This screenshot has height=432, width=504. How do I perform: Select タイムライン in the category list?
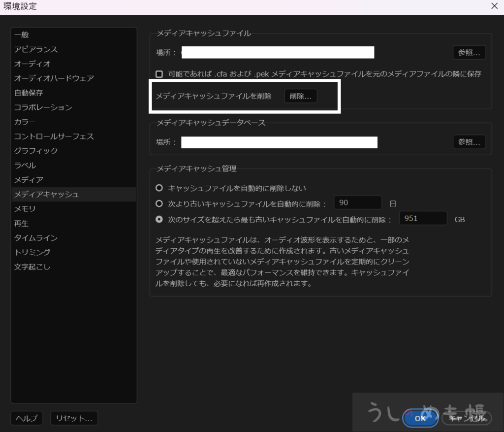coord(36,238)
